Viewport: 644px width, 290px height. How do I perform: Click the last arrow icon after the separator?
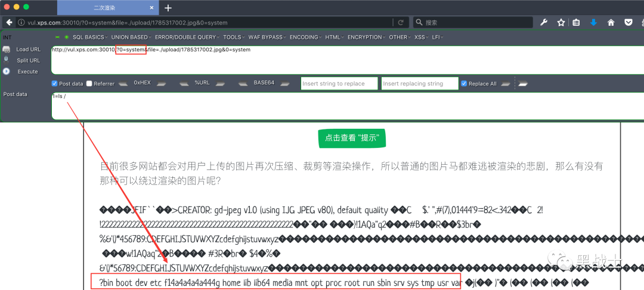(522, 84)
